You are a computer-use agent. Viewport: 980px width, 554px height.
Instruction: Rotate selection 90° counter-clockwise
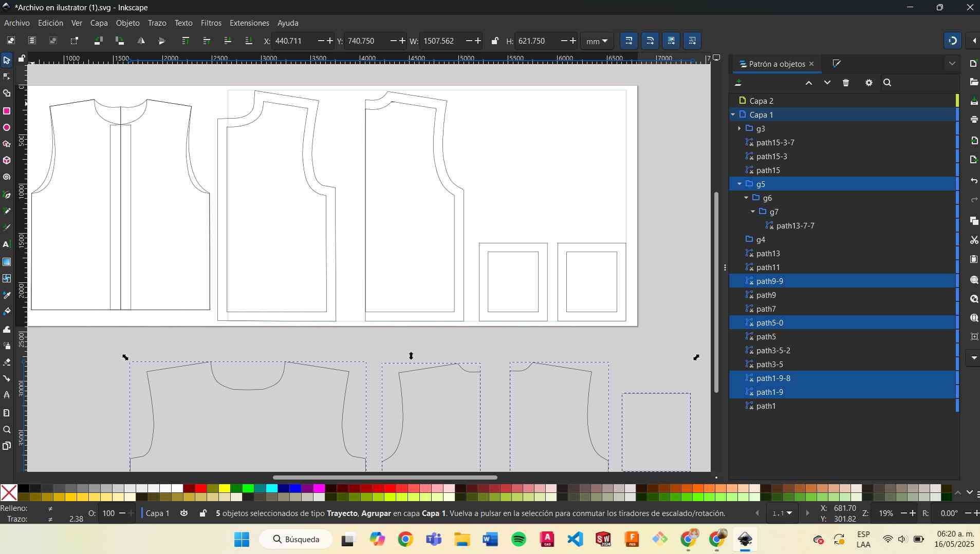click(x=99, y=41)
